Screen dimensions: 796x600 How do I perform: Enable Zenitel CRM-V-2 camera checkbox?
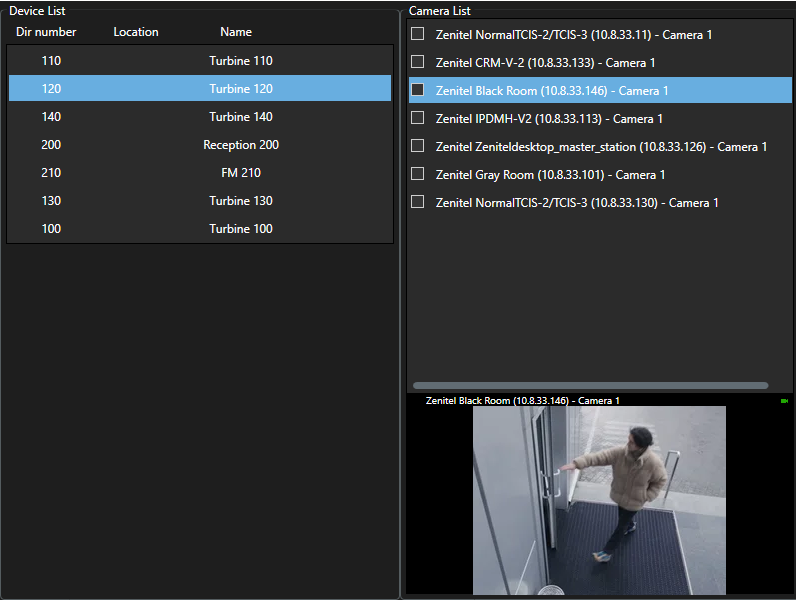click(x=418, y=62)
